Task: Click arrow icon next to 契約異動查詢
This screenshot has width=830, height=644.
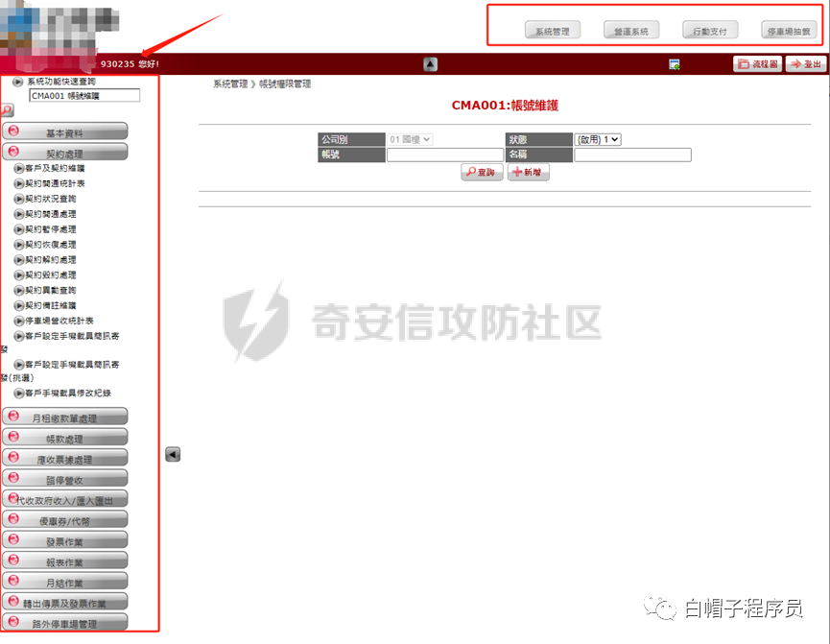Action: point(19,290)
